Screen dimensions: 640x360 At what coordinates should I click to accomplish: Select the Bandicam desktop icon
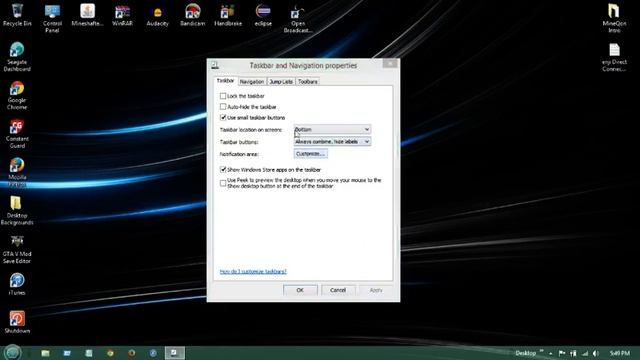click(x=193, y=15)
